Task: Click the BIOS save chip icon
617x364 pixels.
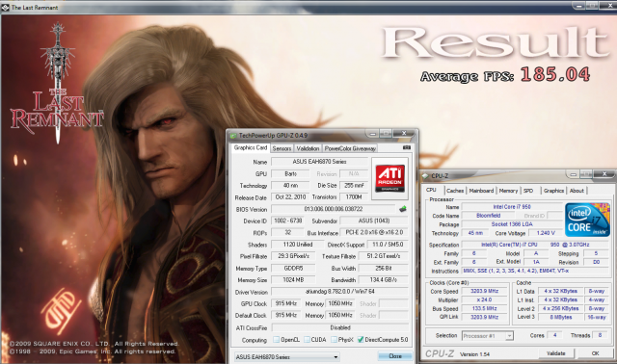Action: pos(403,209)
